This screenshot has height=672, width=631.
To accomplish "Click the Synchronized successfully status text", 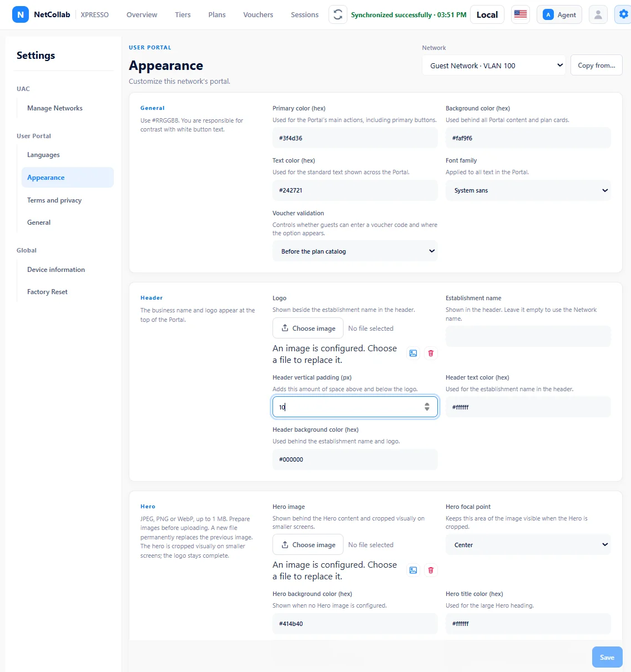I will click(x=408, y=14).
